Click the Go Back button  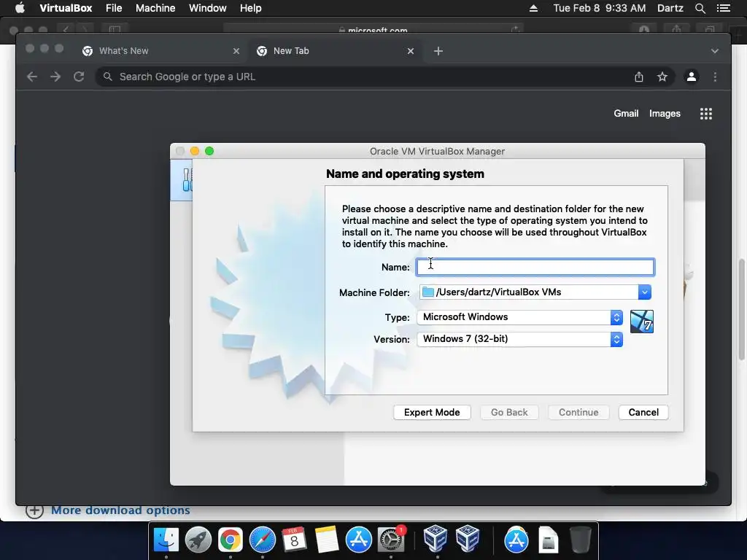(508, 413)
